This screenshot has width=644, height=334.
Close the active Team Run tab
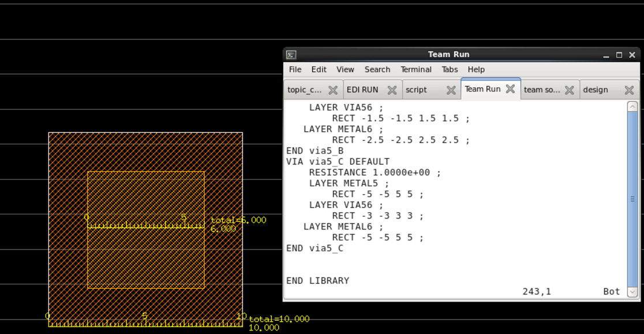click(x=510, y=89)
